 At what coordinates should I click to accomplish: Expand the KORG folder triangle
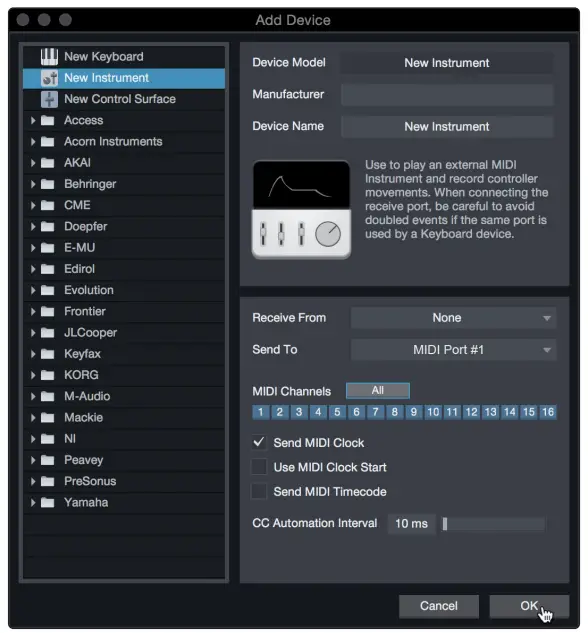(33, 375)
